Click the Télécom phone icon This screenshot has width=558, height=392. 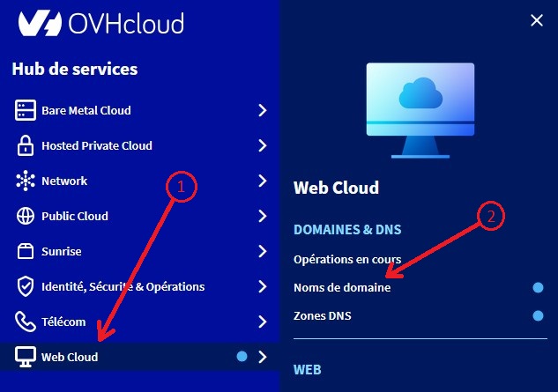click(26, 322)
